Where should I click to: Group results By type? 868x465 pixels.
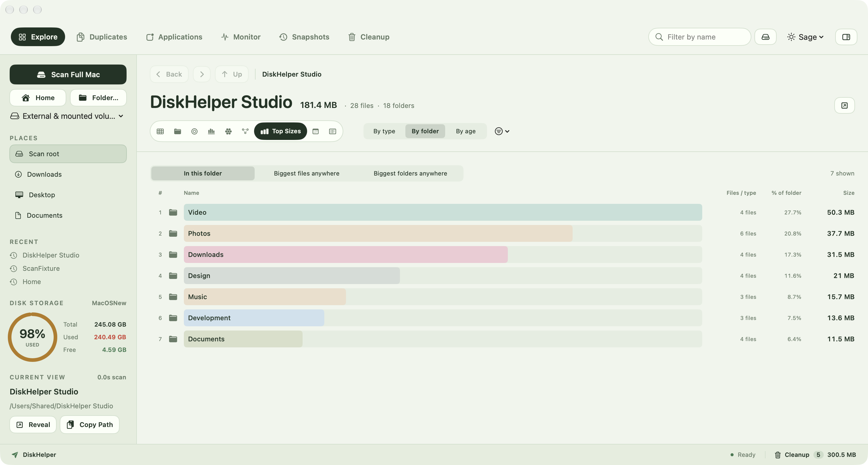384,131
